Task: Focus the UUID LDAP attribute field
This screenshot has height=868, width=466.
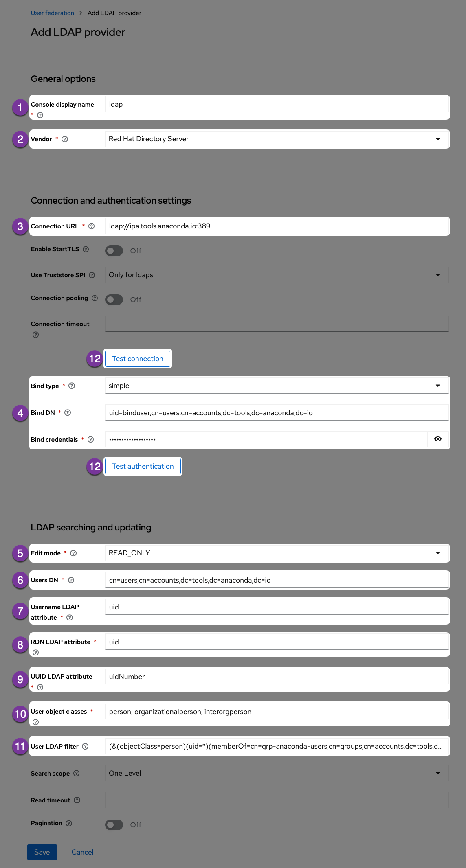Action: click(x=277, y=676)
